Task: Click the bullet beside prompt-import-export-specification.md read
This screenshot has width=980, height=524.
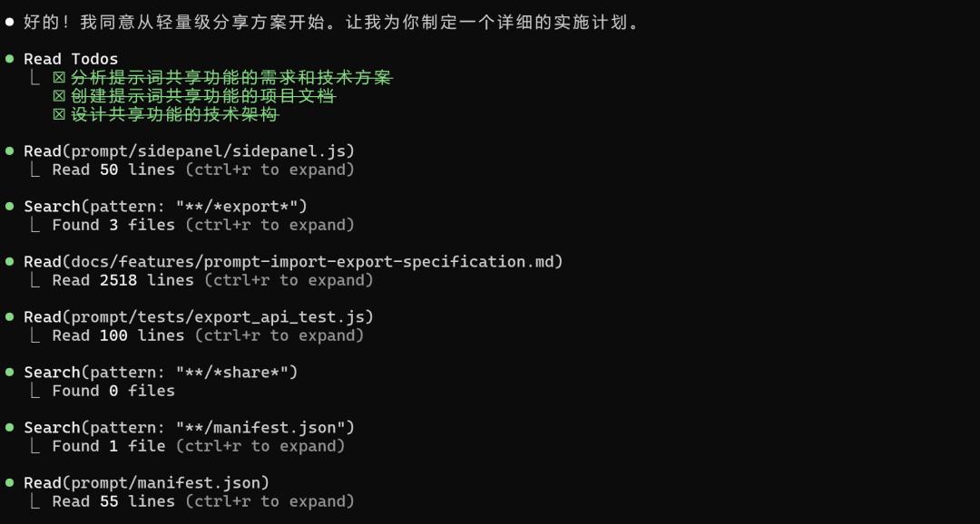Action: [9, 261]
